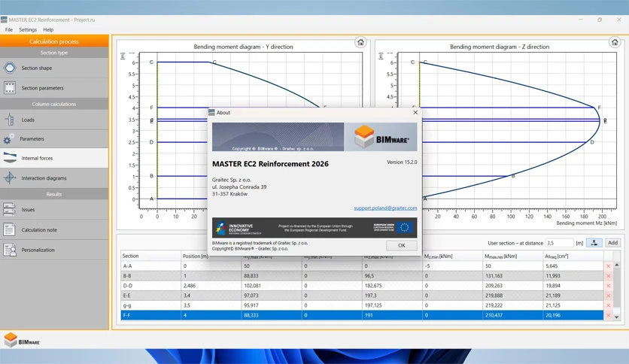The width and height of the screenshot is (629, 364).
Task: Click cell value 131,163 in B-B row
Action: pos(494,276)
